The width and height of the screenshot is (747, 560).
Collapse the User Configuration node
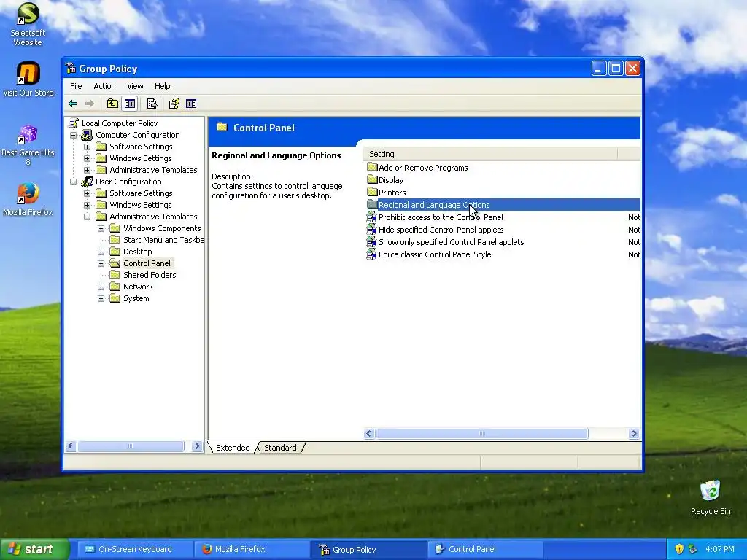coord(74,182)
